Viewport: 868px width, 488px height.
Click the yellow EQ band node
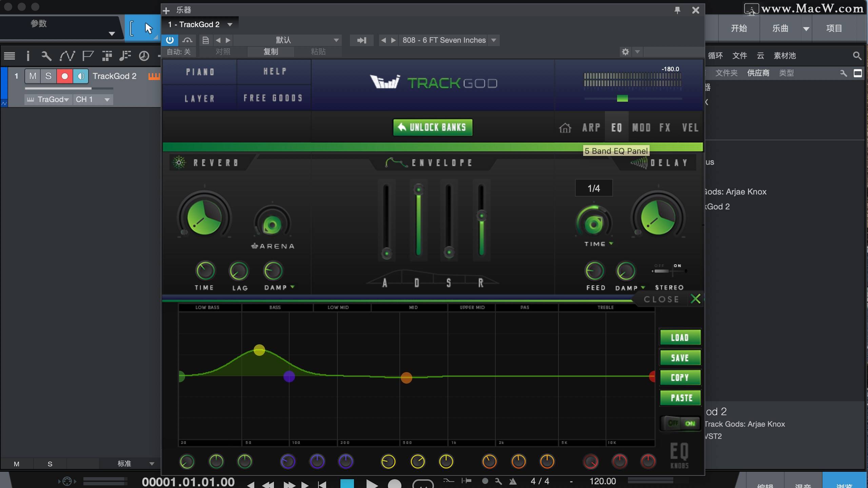(259, 350)
